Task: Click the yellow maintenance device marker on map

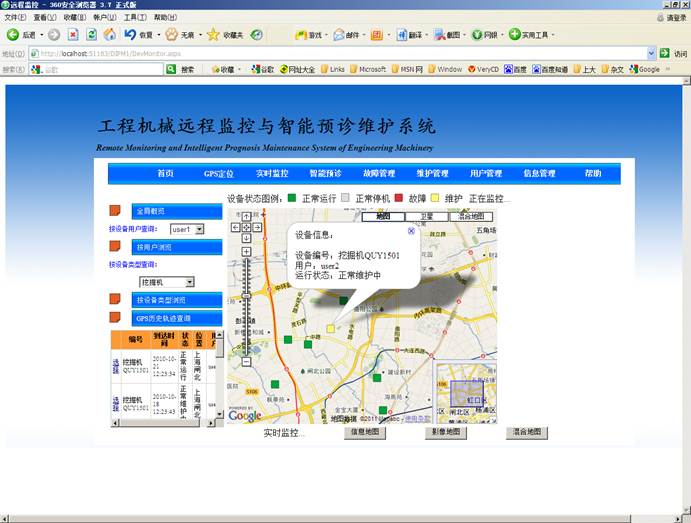Action: coord(331,328)
